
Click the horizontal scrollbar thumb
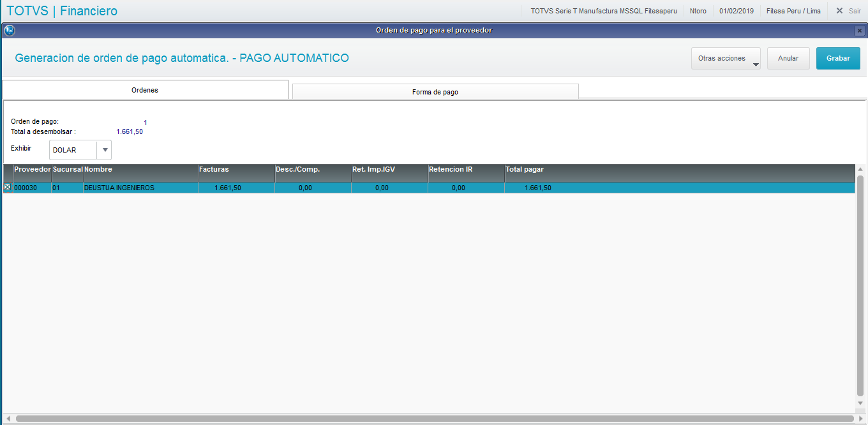(x=434, y=418)
